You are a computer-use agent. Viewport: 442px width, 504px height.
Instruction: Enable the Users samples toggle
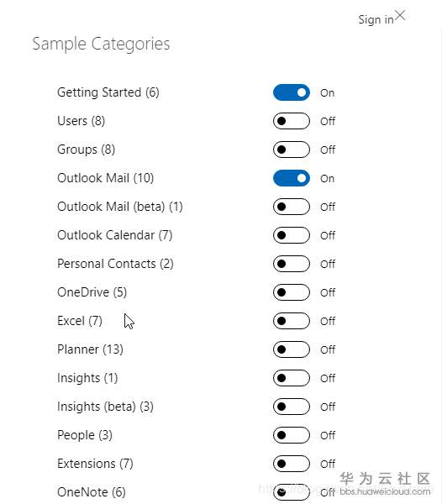(x=292, y=121)
